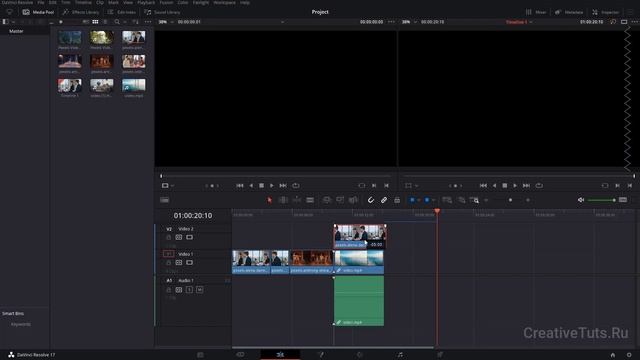This screenshot has height=360, width=640.
Task: Toggle the Linked Selection chain icon
Action: point(384,200)
